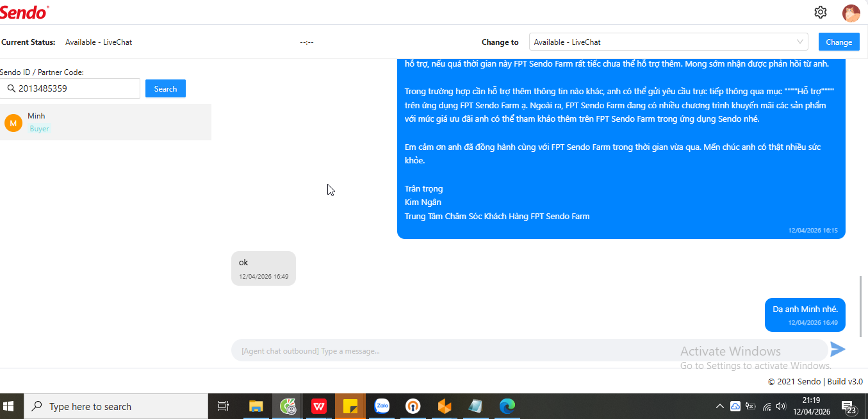Open the volume speaker tray icon
The height and width of the screenshot is (419, 868).
780,406
